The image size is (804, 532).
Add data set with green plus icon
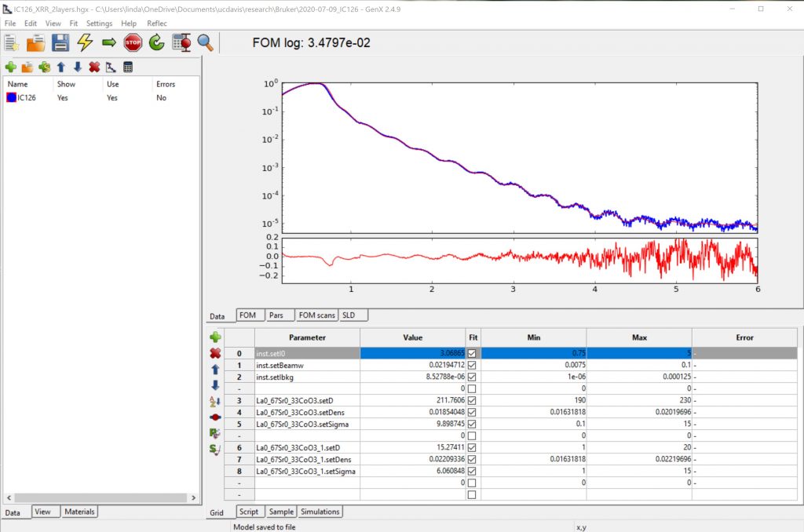(x=11, y=67)
